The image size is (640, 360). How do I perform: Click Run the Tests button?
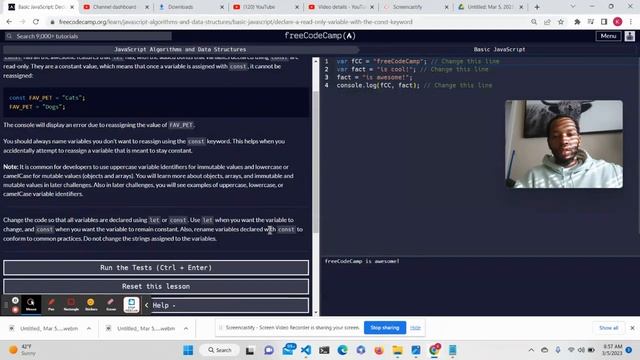[156, 268]
